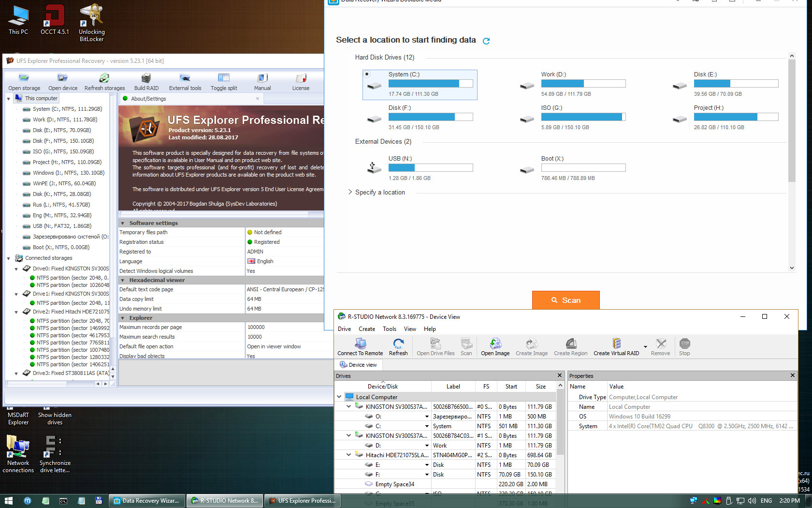The width and height of the screenshot is (812, 508).
Task: Open OCCT 4.5.1 desktop shortcut
Action: click(x=55, y=19)
